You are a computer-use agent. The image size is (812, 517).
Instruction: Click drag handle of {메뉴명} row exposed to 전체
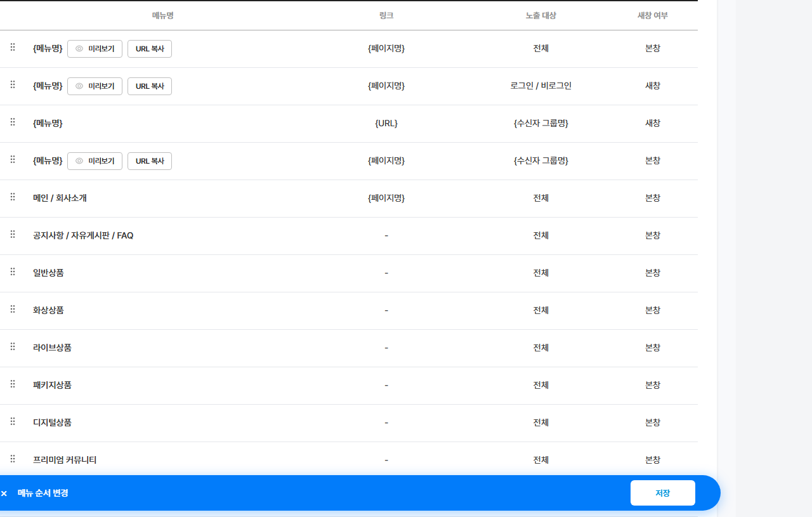click(x=13, y=48)
